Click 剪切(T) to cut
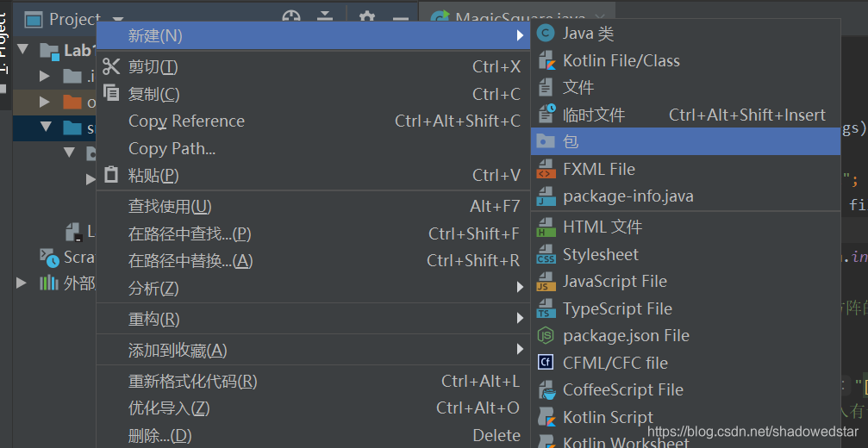868x448 pixels. click(x=313, y=67)
